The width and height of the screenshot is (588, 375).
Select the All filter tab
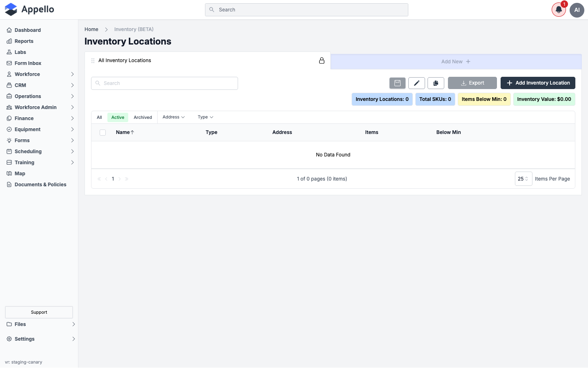[x=99, y=118]
